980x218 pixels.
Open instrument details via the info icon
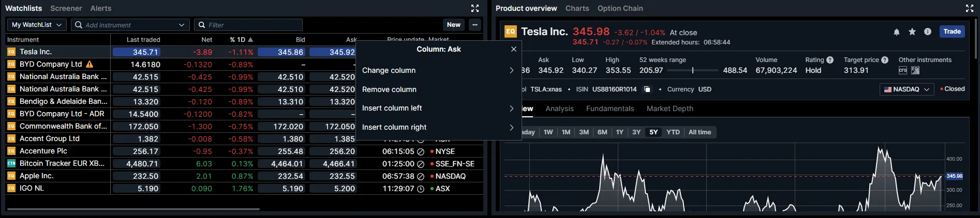928,32
